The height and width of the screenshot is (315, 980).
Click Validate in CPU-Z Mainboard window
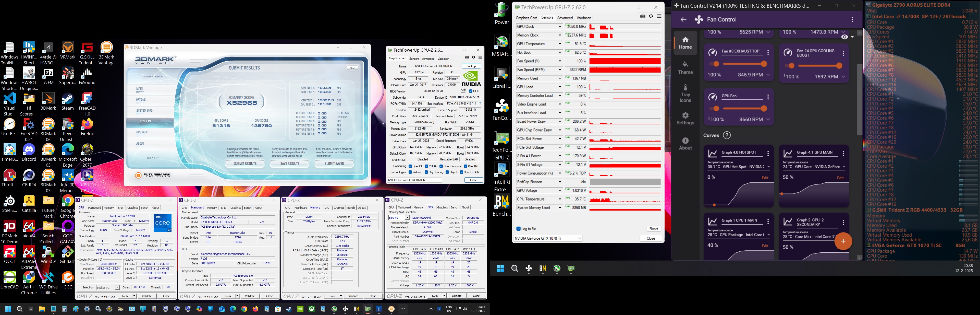coord(250,296)
